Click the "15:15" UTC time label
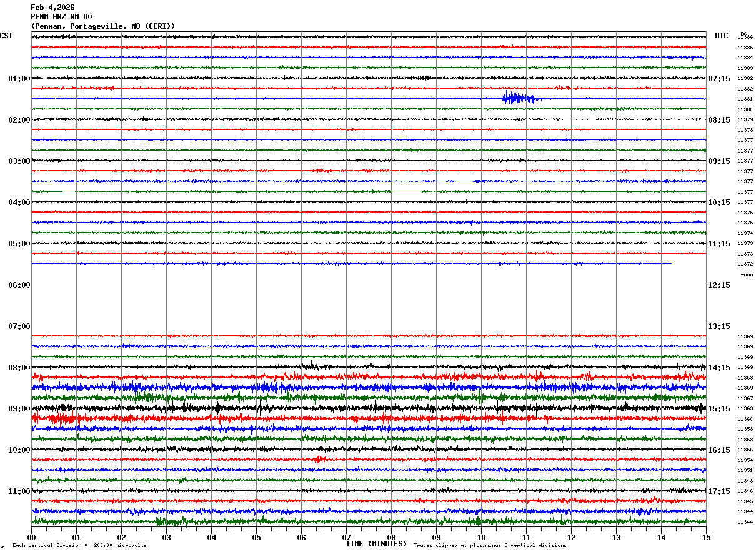This screenshot has height=554, width=756. click(719, 409)
